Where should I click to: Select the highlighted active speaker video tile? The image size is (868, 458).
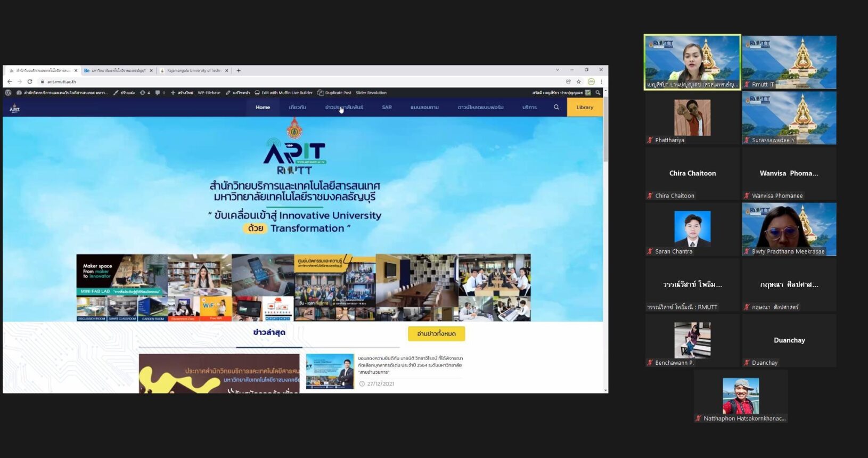pyautogui.click(x=692, y=62)
